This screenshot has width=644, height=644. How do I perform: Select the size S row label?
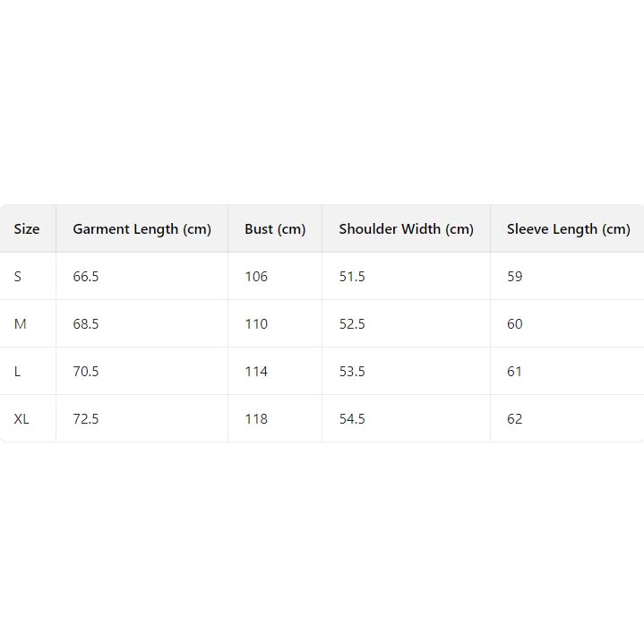coord(18,277)
